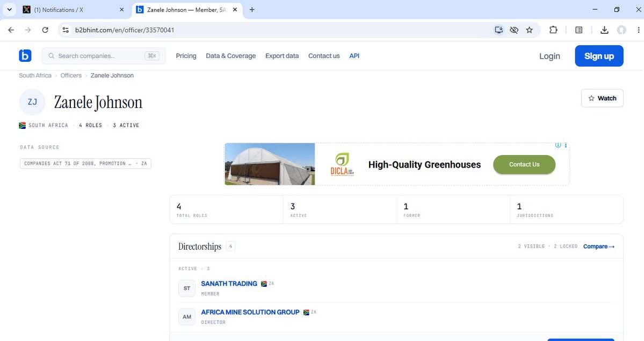
Task: Go to Officers breadcrumb
Action: coord(71,76)
